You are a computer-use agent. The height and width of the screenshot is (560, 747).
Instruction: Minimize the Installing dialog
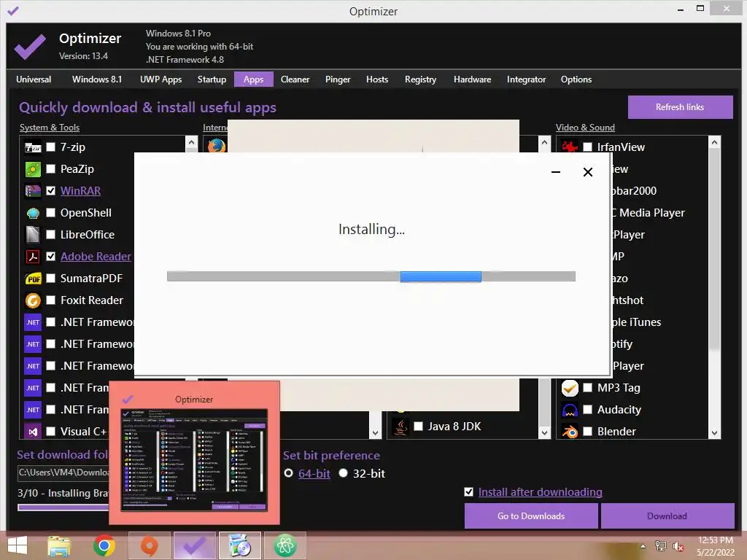[555, 172]
